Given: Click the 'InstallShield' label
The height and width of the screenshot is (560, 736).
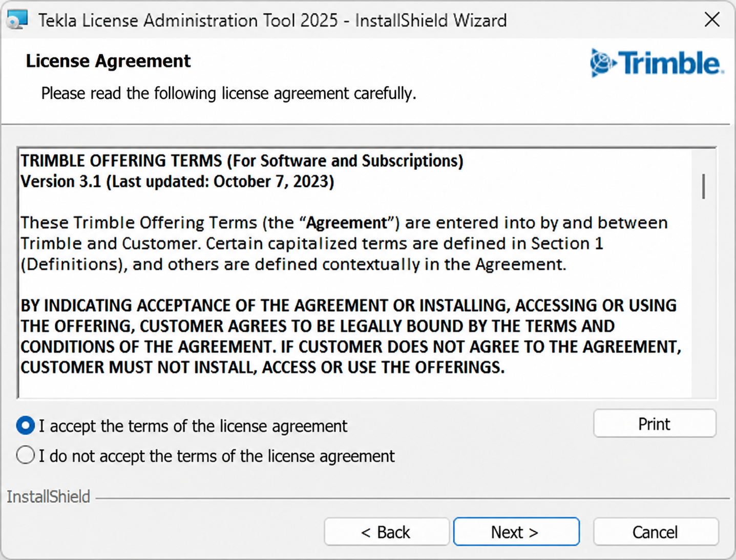Looking at the screenshot, I should click(48, 497).
